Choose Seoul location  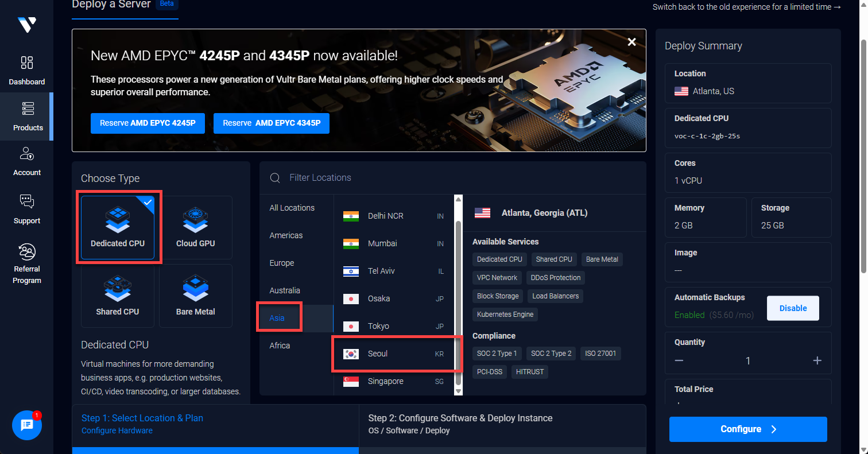pos(393,354)
